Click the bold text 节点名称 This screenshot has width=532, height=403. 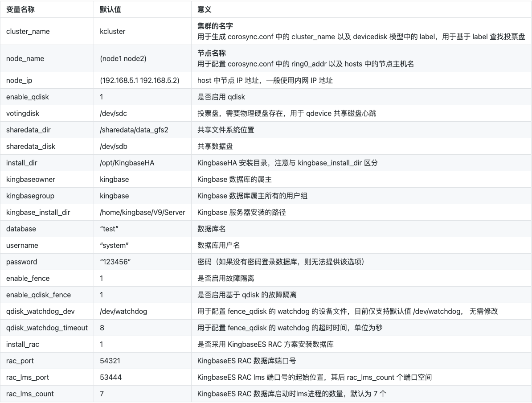coord(212,53)
